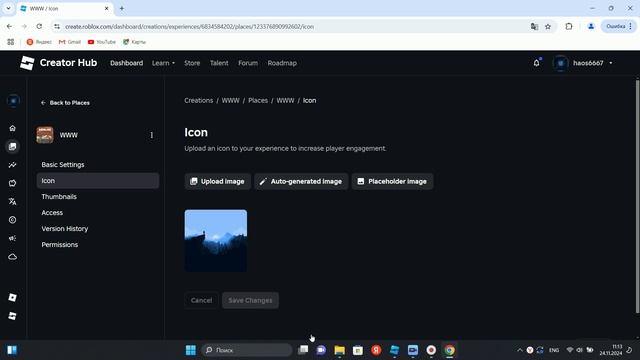Show hidden system tray icons chevron
Viewport: 640px width, 360px height.
coord(520,350)
